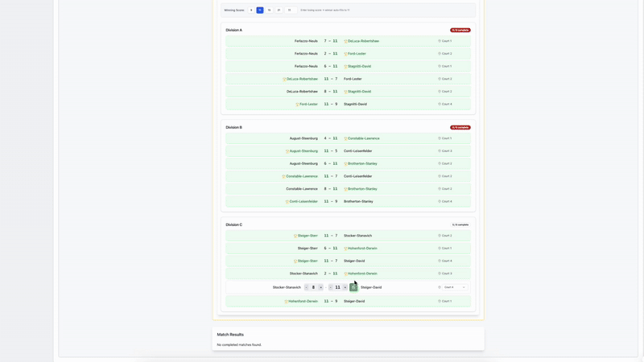Click trophy icon in Stocker-Stanavich vs Hohenforst-Derwin row
Screen dimensions: 644x362
coord(345,274)
